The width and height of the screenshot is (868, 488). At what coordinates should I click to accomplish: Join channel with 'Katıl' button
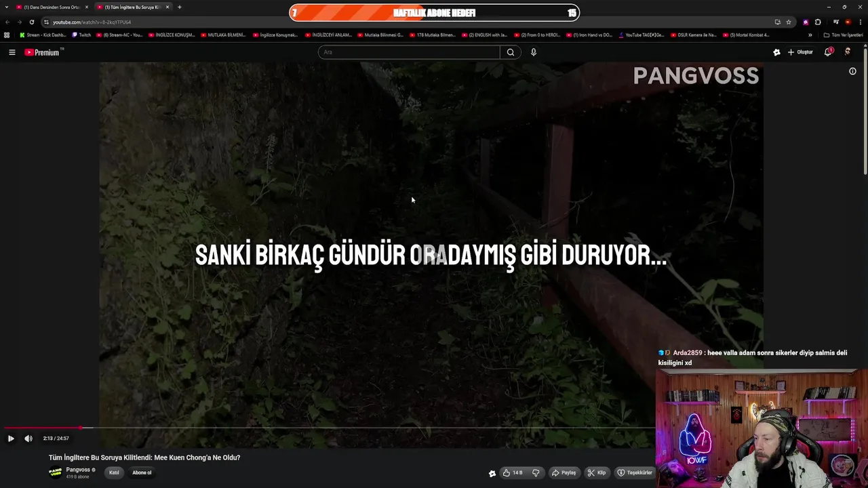[114, 472]
